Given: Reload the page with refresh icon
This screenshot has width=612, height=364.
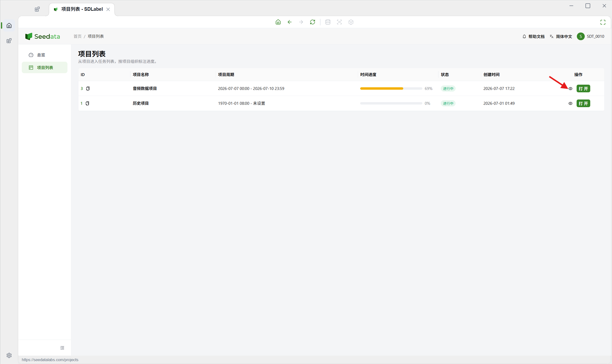Looking at the screenshot, I should pyautogui.click(x=313, y=22).
